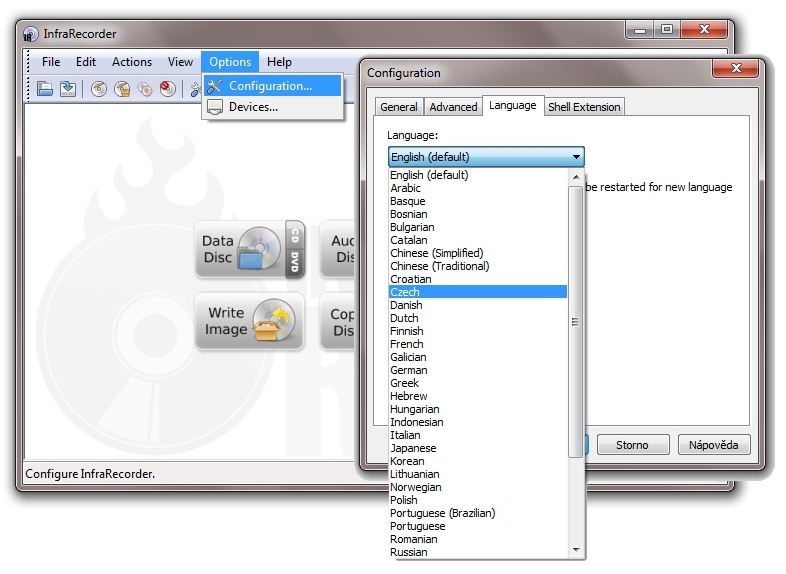Select Arabic in the language list
The width and height of the screenshot is (786, 574).
click(x=478, y=188)
